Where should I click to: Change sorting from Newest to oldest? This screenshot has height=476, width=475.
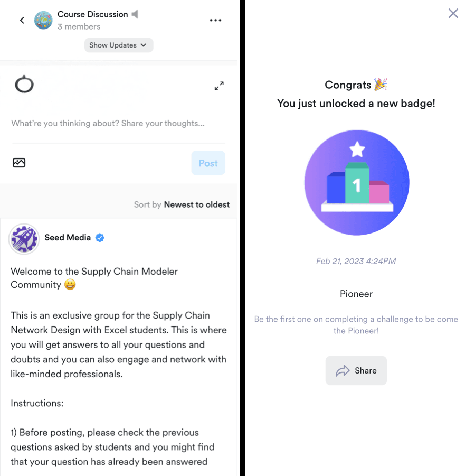click(196, 204)
